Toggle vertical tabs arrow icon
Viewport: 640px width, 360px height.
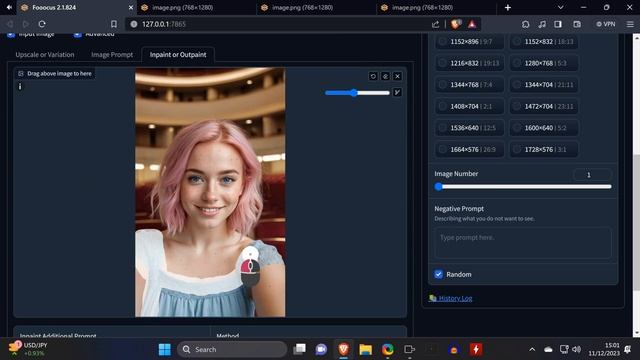pos(9,7)
